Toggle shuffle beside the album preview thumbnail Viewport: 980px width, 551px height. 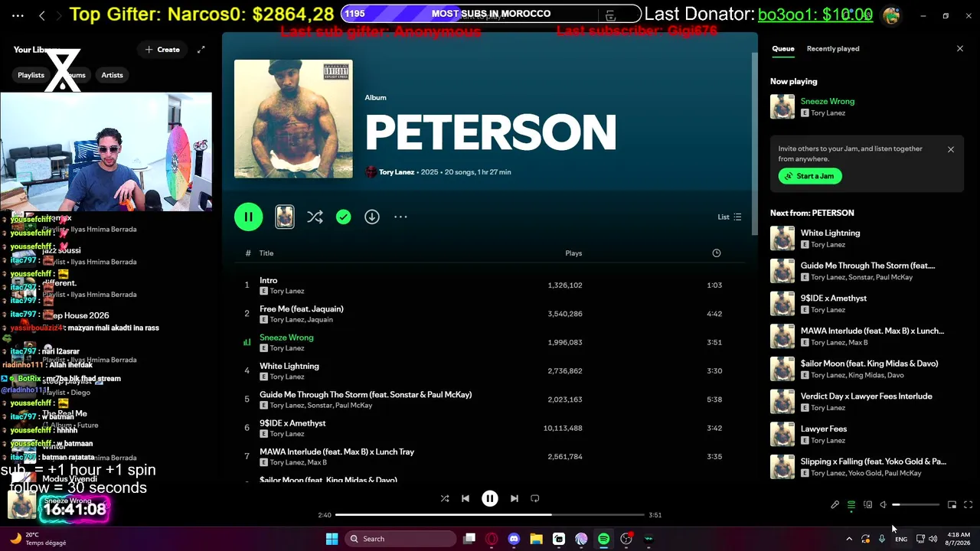click(x=315, y=217)
